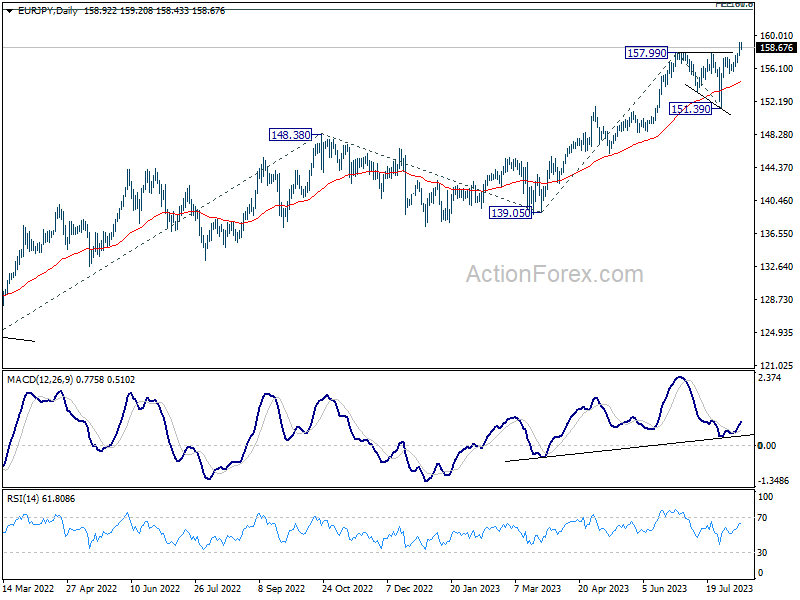Click the 151.390 price label
The height and width of the screenshot is (600, 800).
(690, 109)
